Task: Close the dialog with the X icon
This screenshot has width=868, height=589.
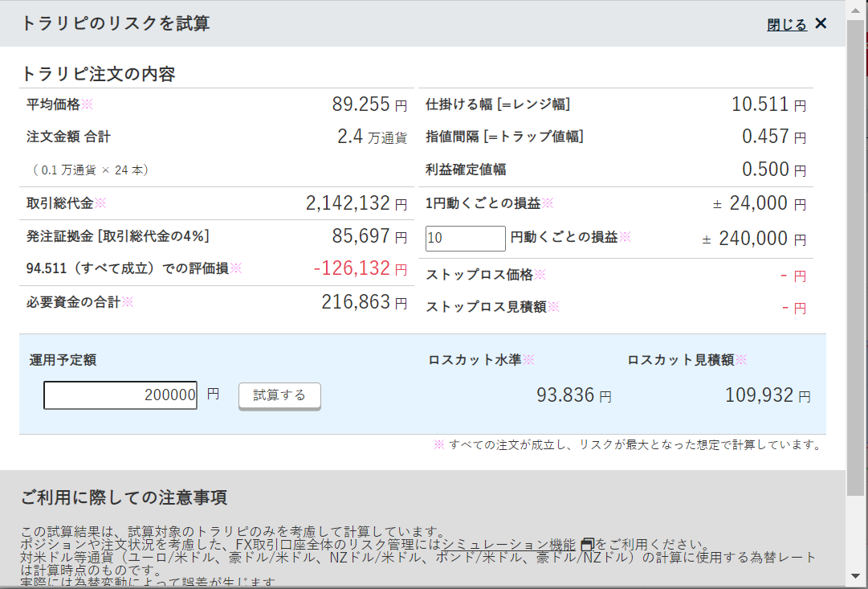Action: point(821,23)
